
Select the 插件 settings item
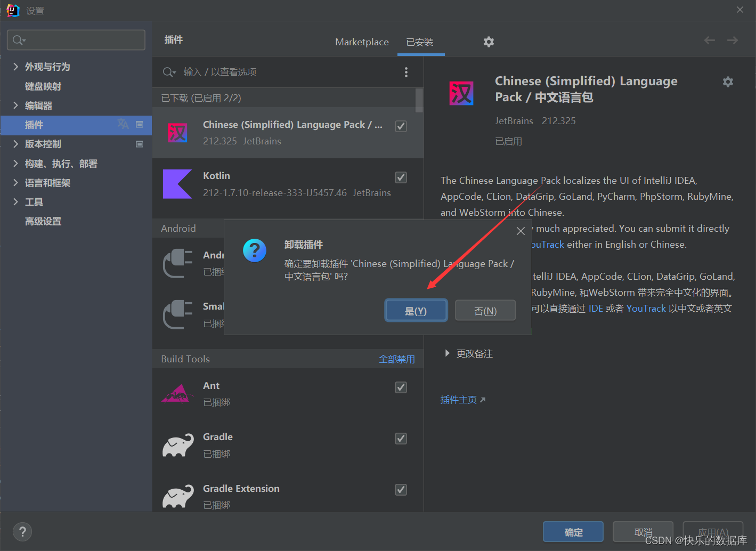76,125
